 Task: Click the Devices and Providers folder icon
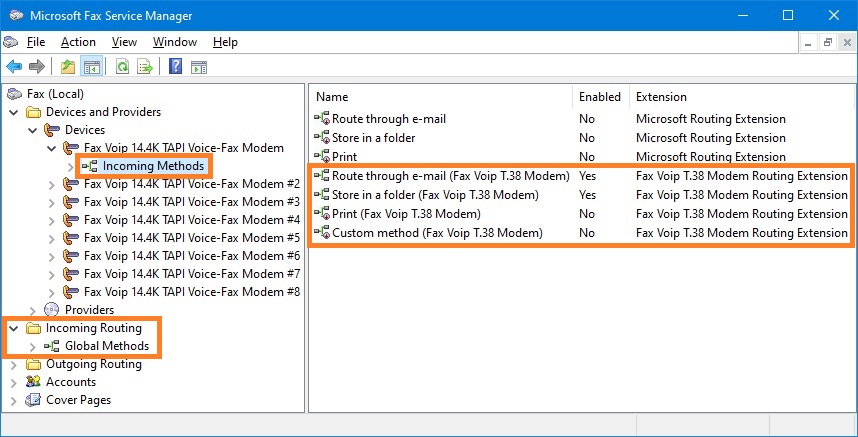[x=34, y=112]
